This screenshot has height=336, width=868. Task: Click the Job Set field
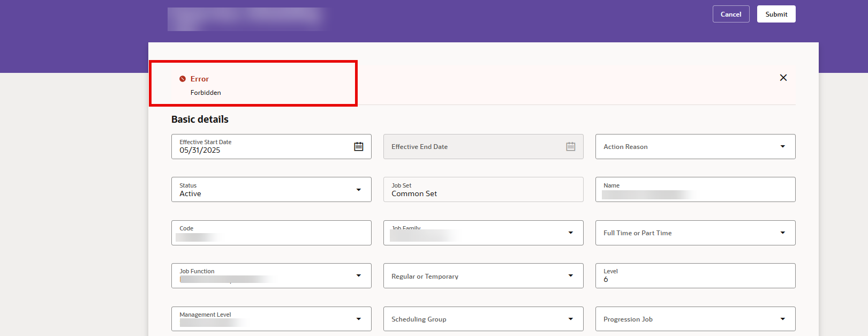(x=483, y=189)
